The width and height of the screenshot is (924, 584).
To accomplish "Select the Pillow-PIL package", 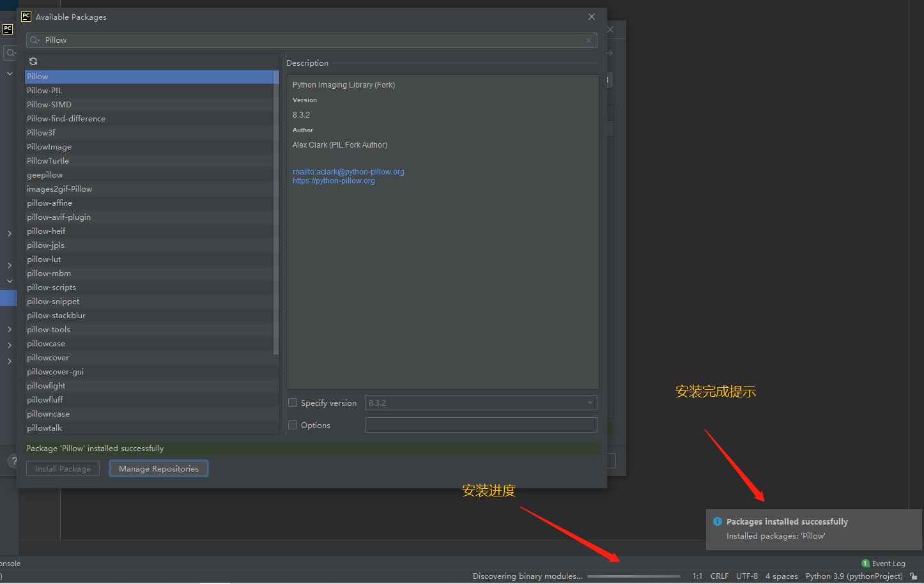I will [x=149, y=91].
